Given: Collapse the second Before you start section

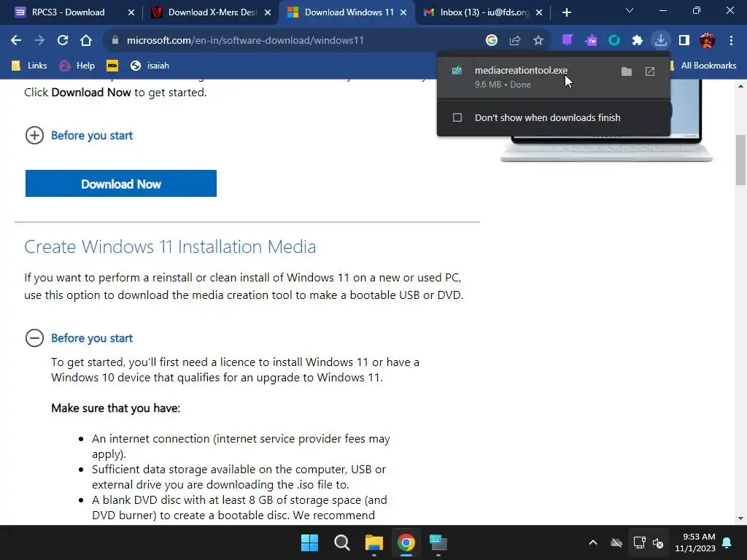Looking at the screenshot, I should pos(34,338).
